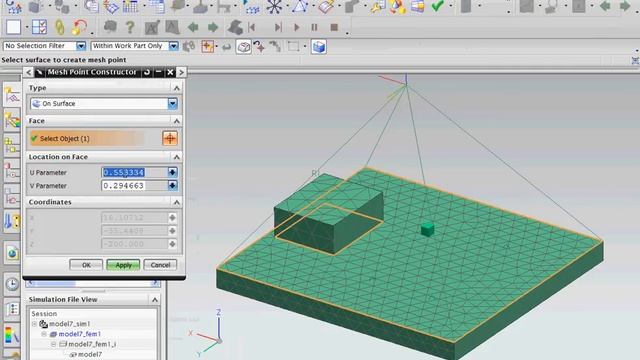The width and height of the screenshot is (640, 360).
Task: Collapse the Simulation File View panel
Action: 155,300
